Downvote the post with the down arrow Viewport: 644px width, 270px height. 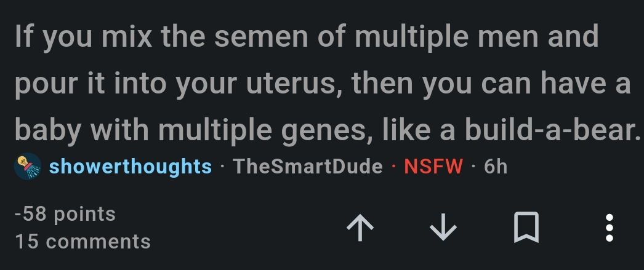point(443,228)
